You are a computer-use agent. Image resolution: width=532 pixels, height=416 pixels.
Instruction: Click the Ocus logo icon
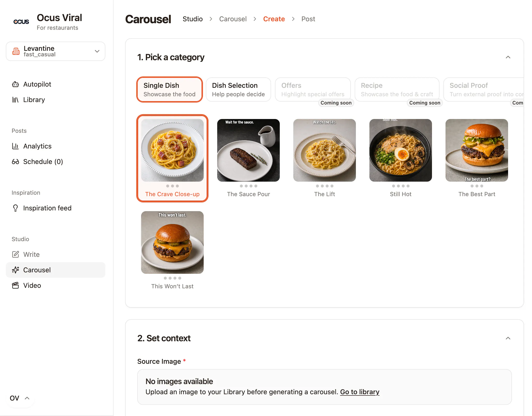[x=21, y=22]
